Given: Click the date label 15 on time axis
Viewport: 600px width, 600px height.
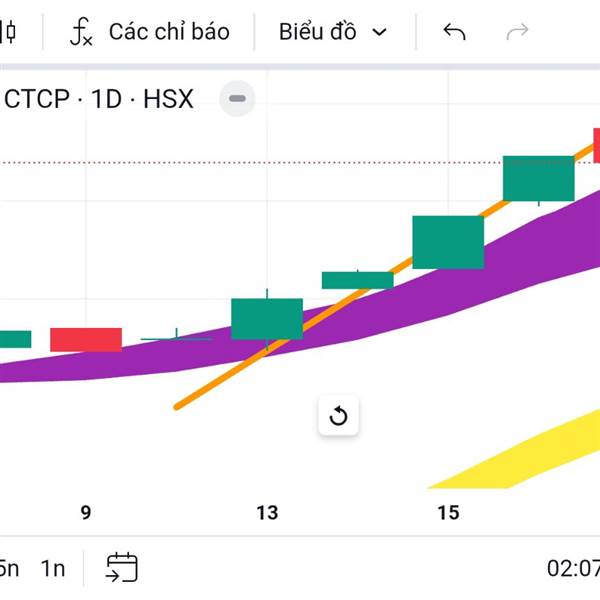Looking at the screenshot, I should coord(448,513).
